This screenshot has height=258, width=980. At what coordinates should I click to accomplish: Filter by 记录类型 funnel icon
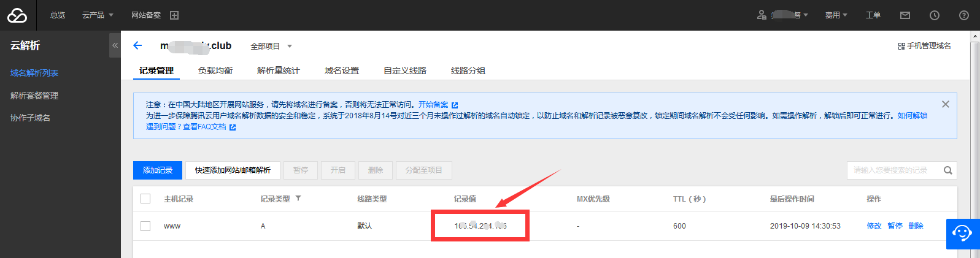(298, 199)
